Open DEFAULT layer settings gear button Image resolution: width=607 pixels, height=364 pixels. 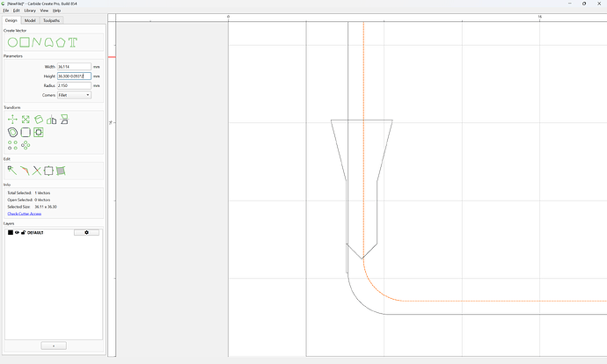(86, 232)
